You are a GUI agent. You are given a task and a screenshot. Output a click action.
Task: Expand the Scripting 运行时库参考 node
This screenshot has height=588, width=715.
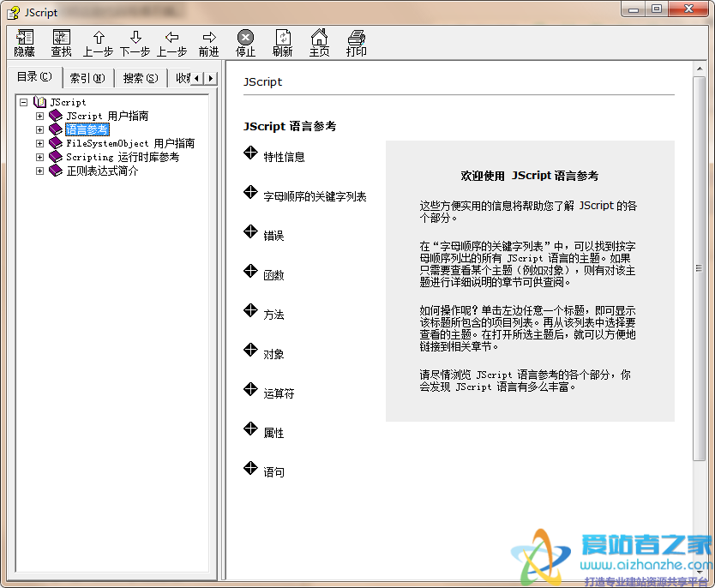point(39,157)
